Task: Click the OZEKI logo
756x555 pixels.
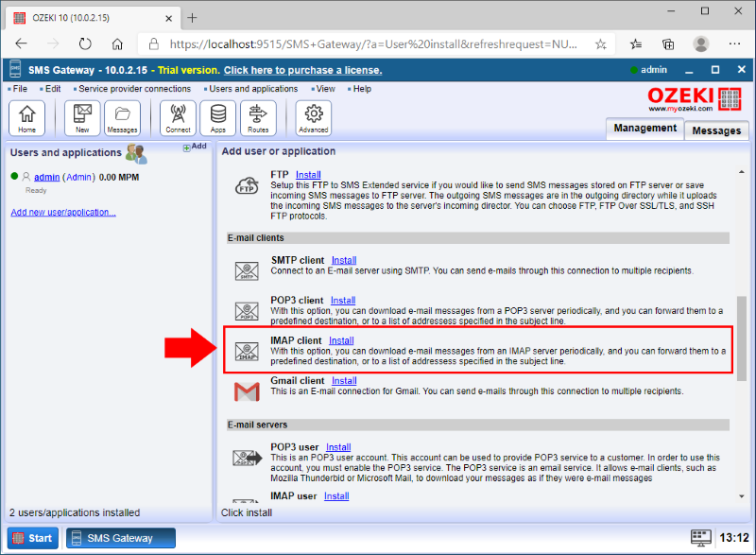Action: point(694,99)
